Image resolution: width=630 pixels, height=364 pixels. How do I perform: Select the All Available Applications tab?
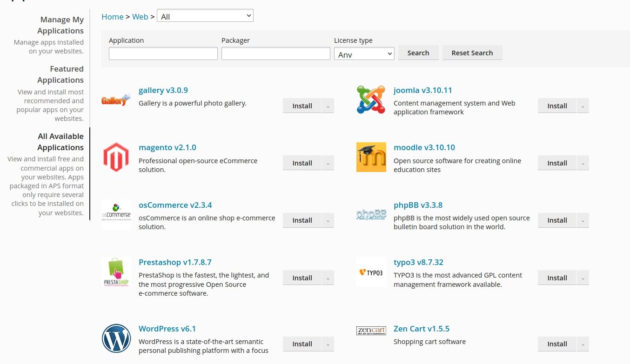pos(60,142)
